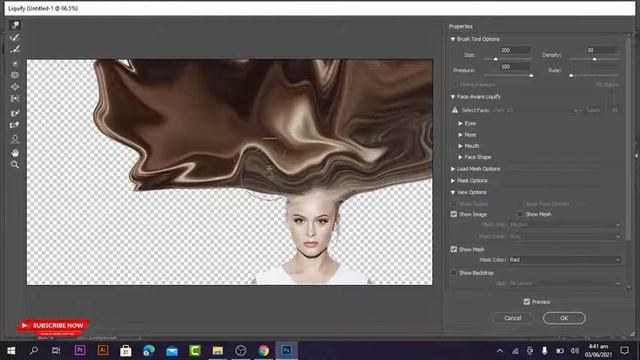Open taskbar search

coord(34,351)
